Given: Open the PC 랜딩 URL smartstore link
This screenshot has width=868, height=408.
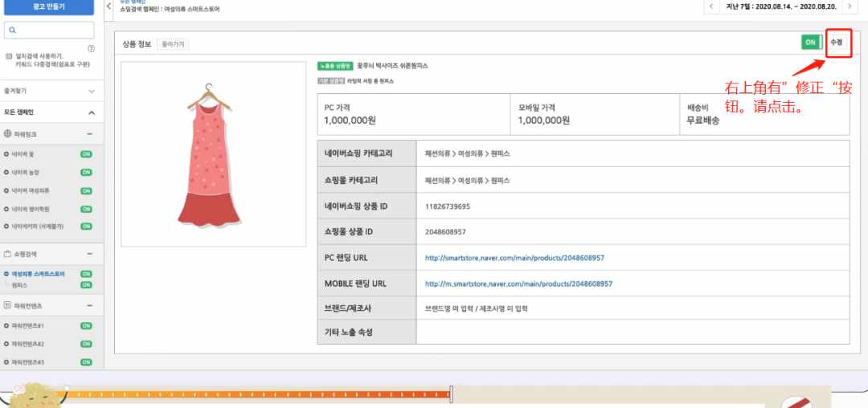Looking at the screenshot, I should [x=514, y=258].
